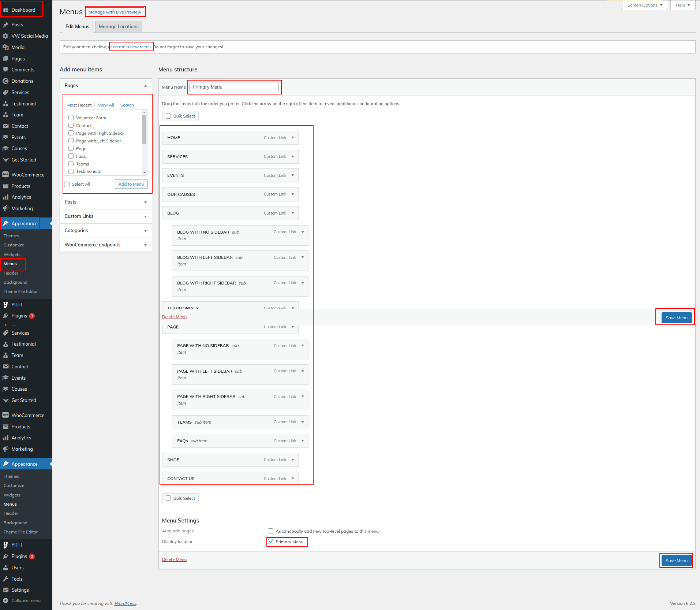700x610 pixels.
Task: Click the Tools wrench icon
Action: click(x=5, y=579)
